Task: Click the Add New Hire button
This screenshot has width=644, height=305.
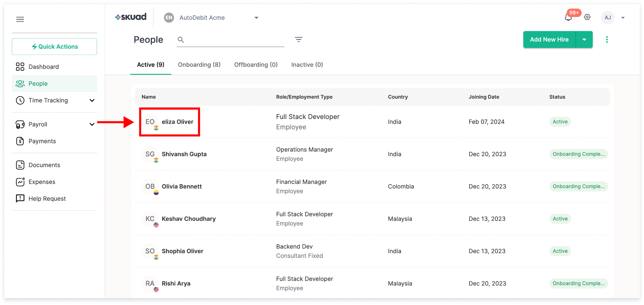Action: click(549, 40)
